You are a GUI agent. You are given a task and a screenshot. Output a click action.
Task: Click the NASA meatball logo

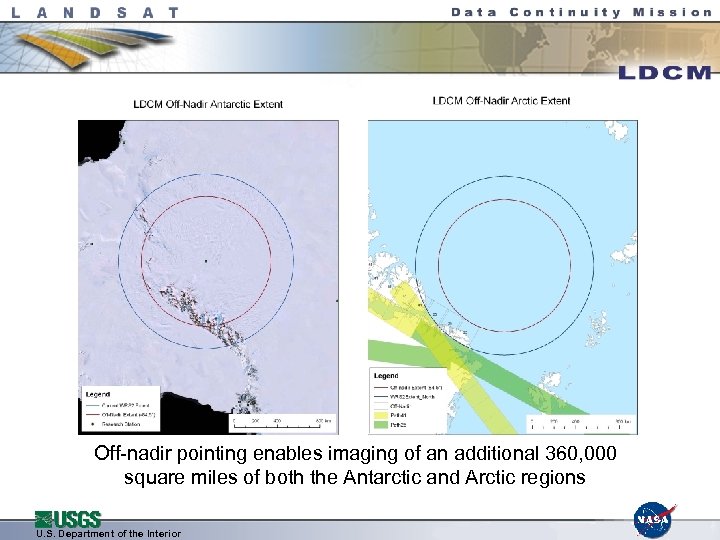point(654,520)
